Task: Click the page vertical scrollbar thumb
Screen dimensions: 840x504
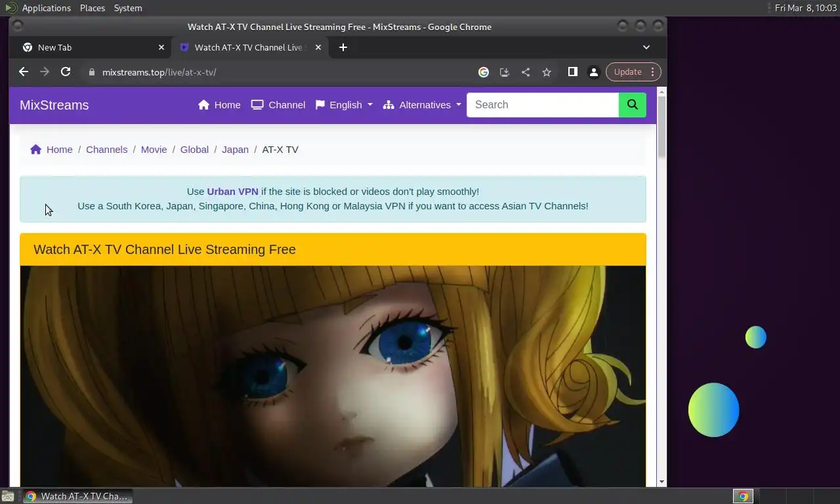Action: click(661, 127)
